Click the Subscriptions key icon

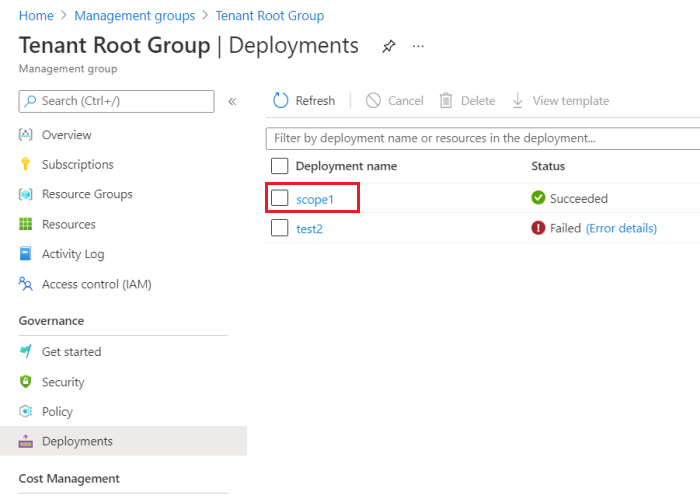(26, 165)
